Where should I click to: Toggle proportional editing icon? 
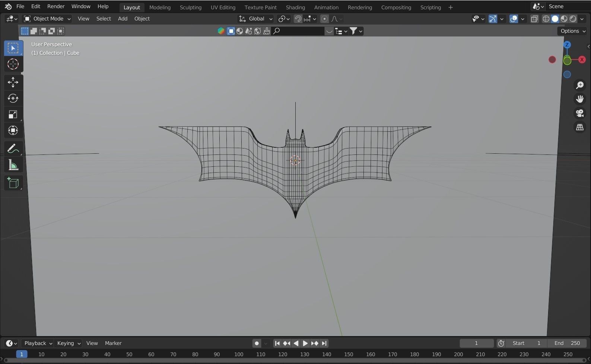coord(324,19)
